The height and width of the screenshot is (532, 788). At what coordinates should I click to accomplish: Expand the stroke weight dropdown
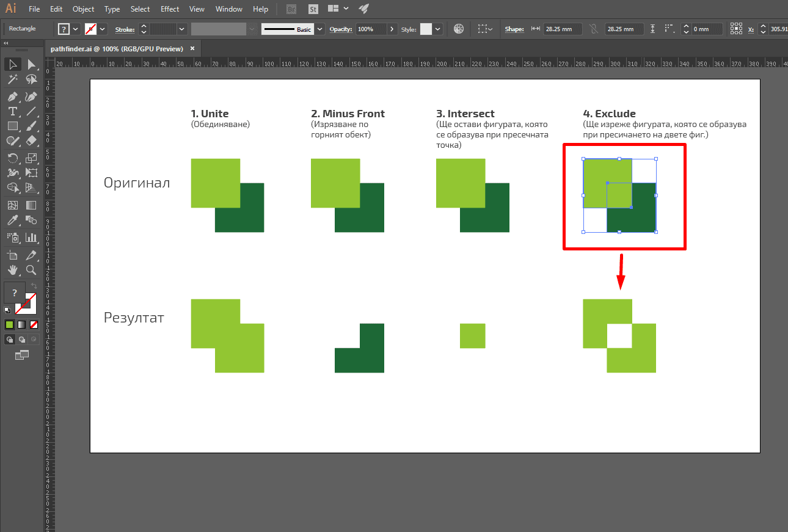coord(182,29)
